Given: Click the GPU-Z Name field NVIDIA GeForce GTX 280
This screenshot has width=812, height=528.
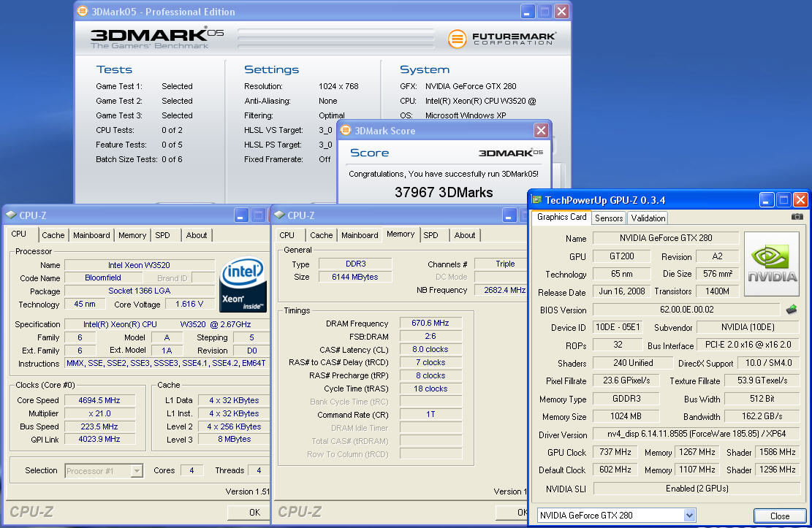Looking at the screenshot, I should coord(665,237).
